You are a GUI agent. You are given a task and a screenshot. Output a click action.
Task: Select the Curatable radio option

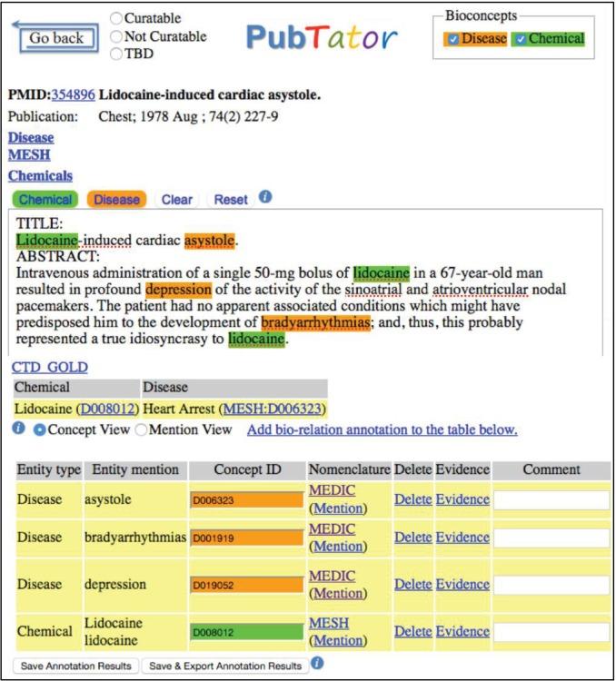116,18
